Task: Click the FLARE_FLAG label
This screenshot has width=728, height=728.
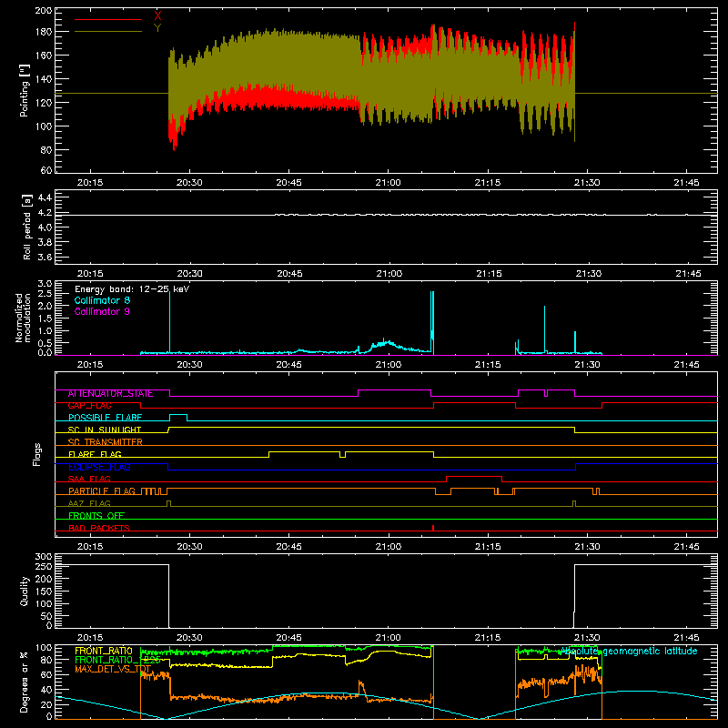Action: 95,454
